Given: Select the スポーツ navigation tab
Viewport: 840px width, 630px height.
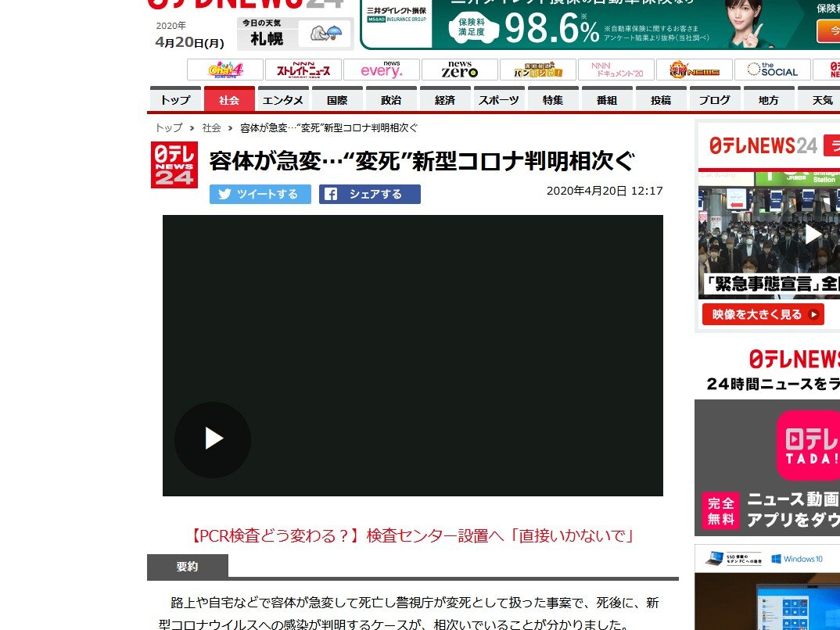Looking at the screenshot, I should coord(499,99).
